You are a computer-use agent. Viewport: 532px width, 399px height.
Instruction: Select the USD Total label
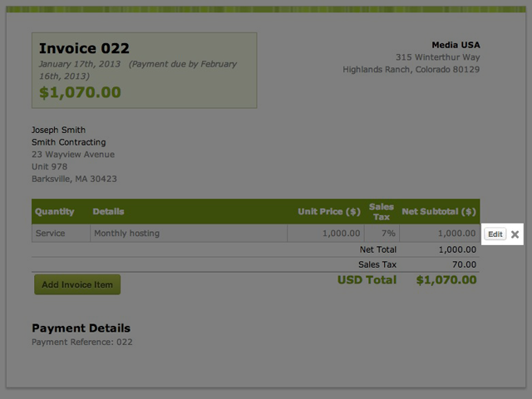click(x=367, y=280)
